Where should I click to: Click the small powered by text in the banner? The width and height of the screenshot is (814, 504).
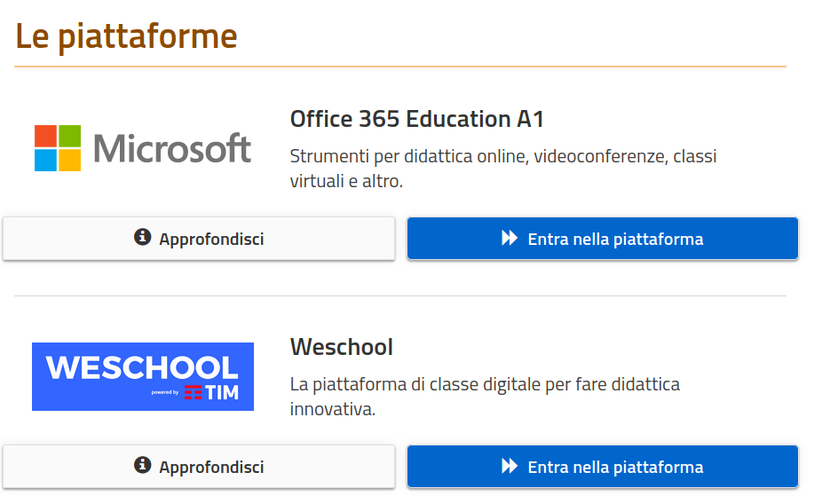pyautogui.click(x=164, y=392)
